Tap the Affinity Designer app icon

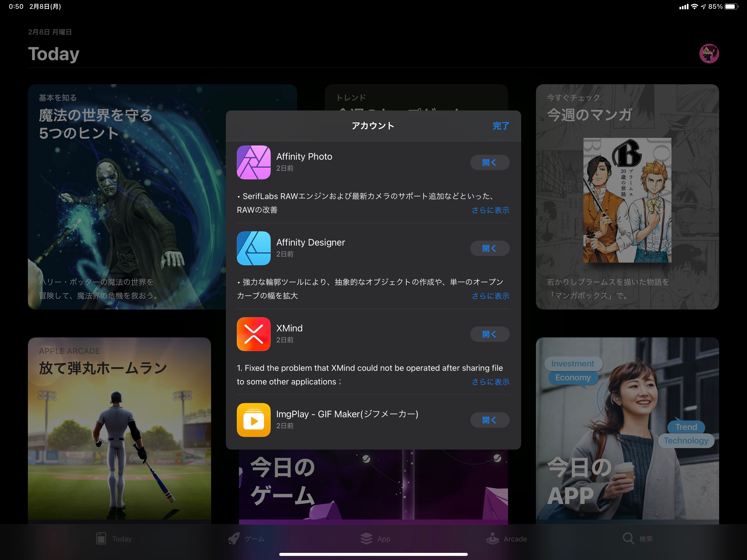click(253, 248)
